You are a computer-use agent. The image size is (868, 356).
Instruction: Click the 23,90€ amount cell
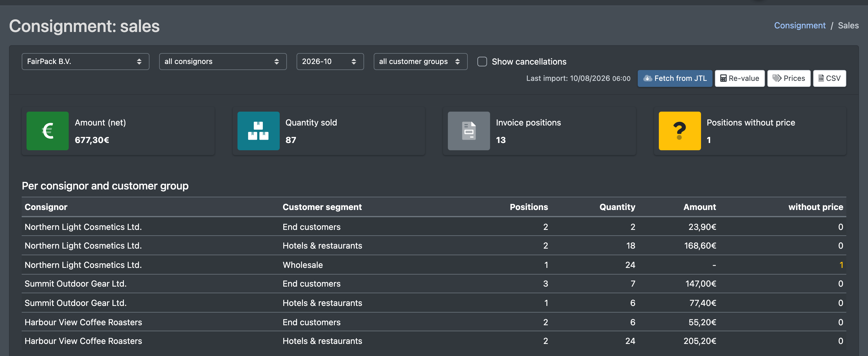pyautogui.click(x=702, y=227)
